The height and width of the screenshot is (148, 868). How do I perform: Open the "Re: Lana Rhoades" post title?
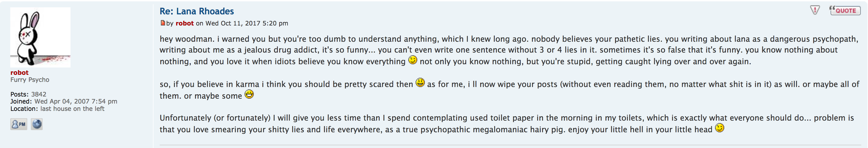(x=196, y=11)
